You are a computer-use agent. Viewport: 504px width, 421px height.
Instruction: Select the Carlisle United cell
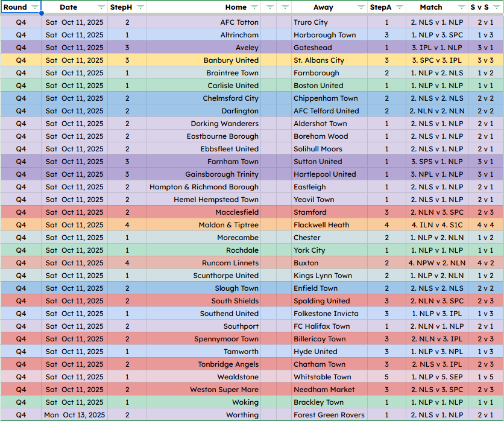pos(204,86)
